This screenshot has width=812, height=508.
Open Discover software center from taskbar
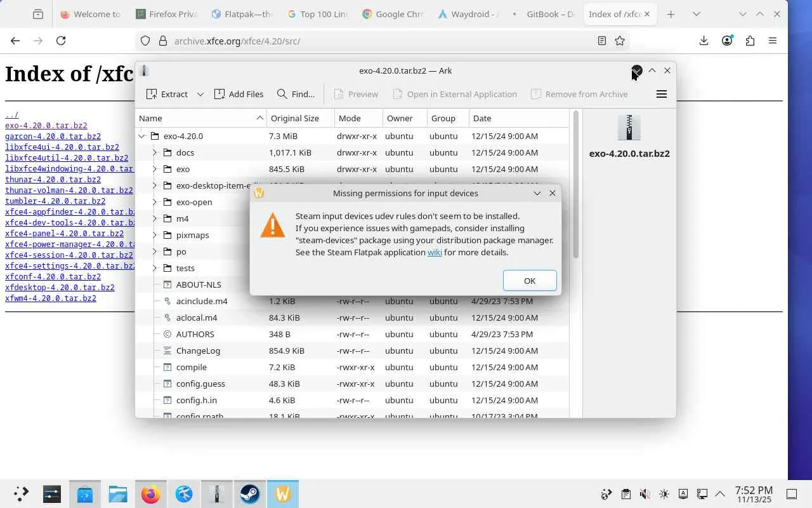[x=85, y=493]
